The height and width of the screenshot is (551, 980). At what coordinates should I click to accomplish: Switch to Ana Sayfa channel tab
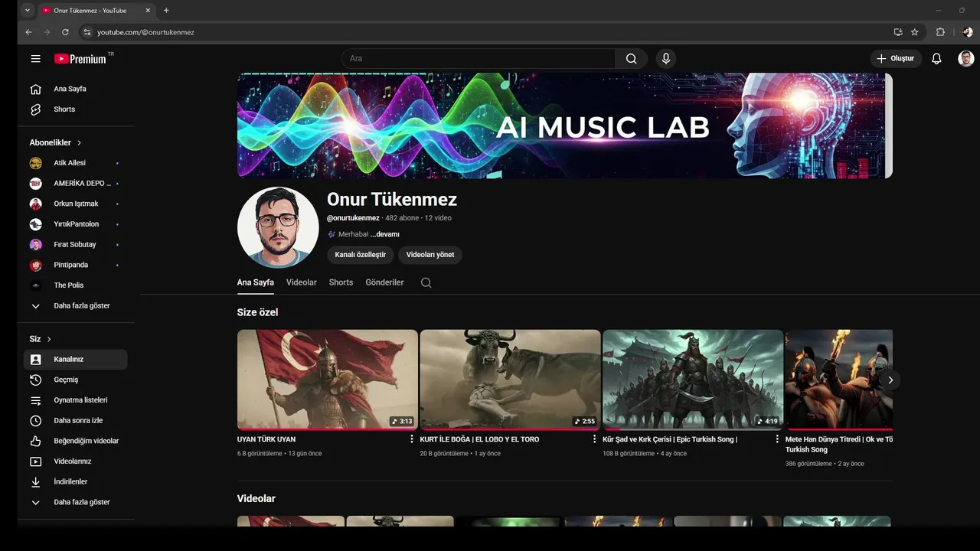(255, 282)
